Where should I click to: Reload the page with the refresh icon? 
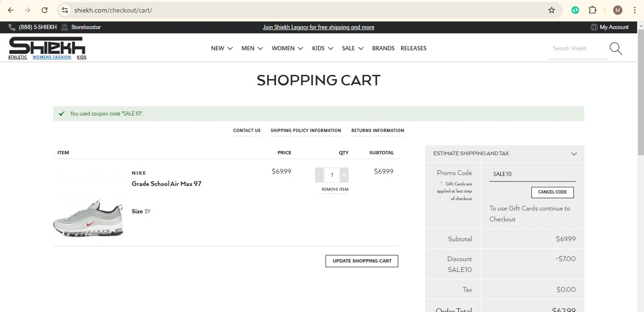coord(45,10)
